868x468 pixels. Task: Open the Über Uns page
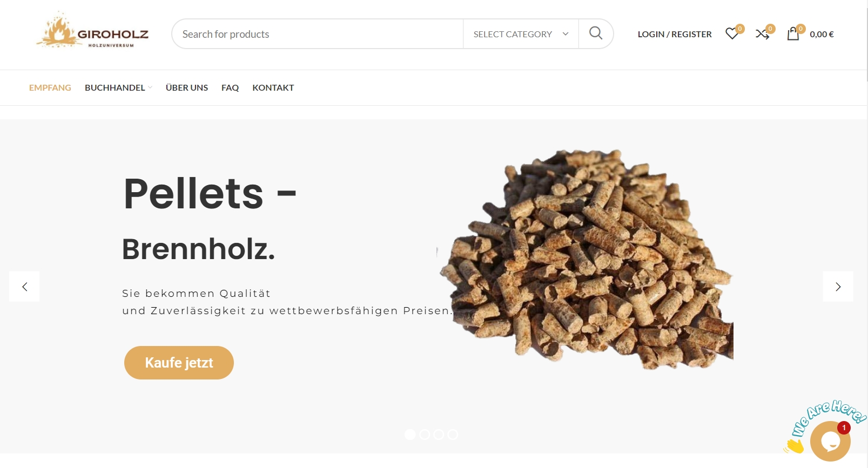[x=187, y=87]
